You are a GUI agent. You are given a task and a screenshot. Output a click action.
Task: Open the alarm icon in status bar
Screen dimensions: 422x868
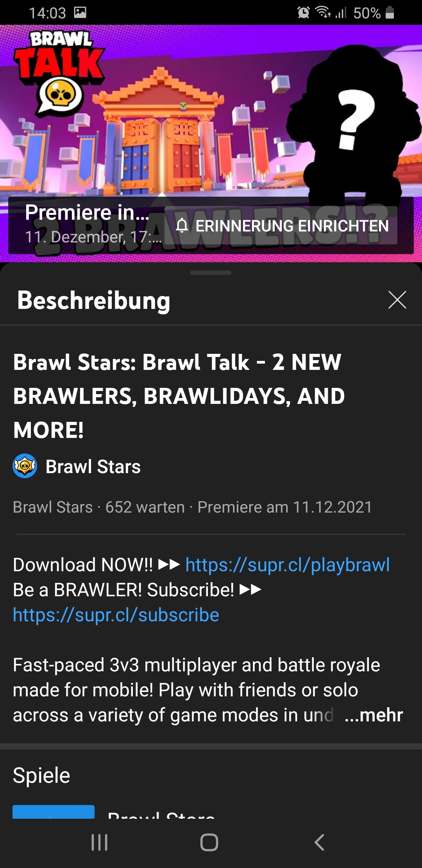tap(304, 13)
